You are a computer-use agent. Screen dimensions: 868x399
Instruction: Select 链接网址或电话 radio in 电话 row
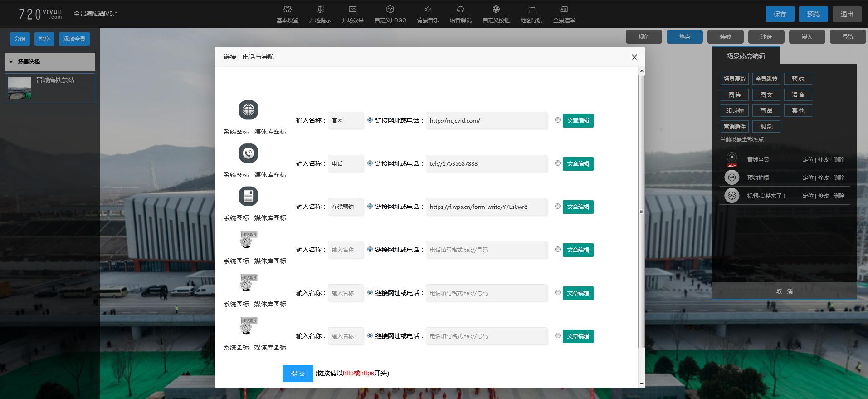pos(370,163)
